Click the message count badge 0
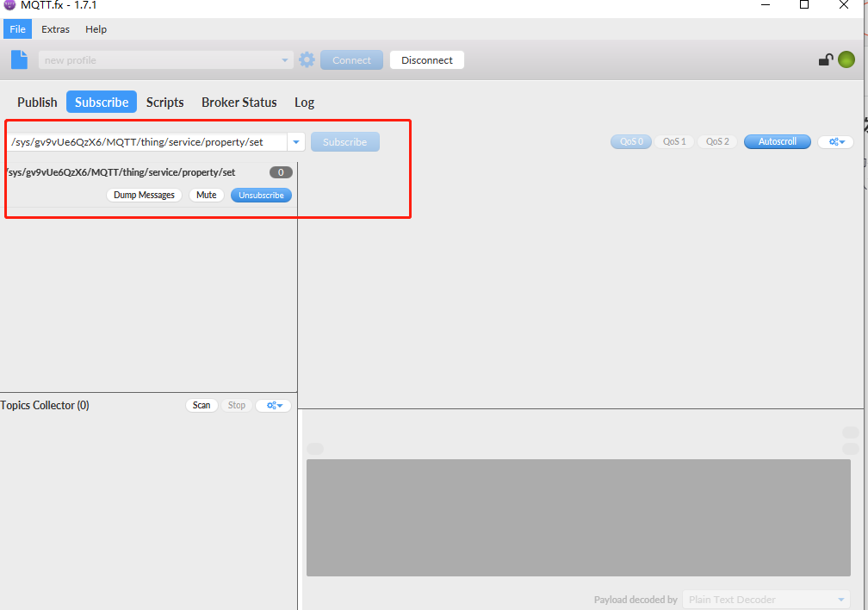868x610 pixels. click(x=281, y=172)
